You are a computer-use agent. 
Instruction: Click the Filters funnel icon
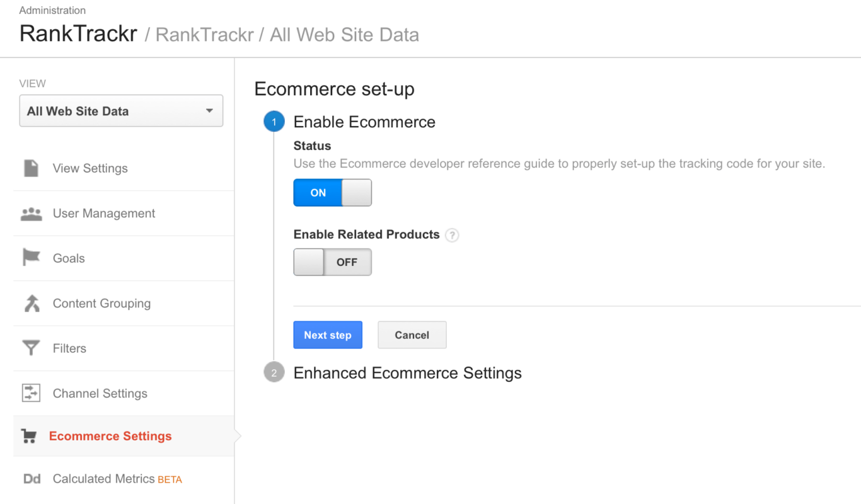31,348
